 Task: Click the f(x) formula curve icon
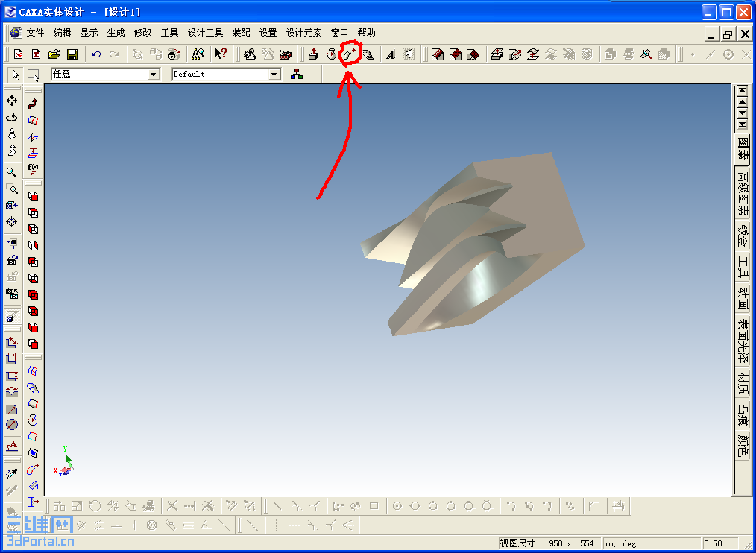coord(33,168)
